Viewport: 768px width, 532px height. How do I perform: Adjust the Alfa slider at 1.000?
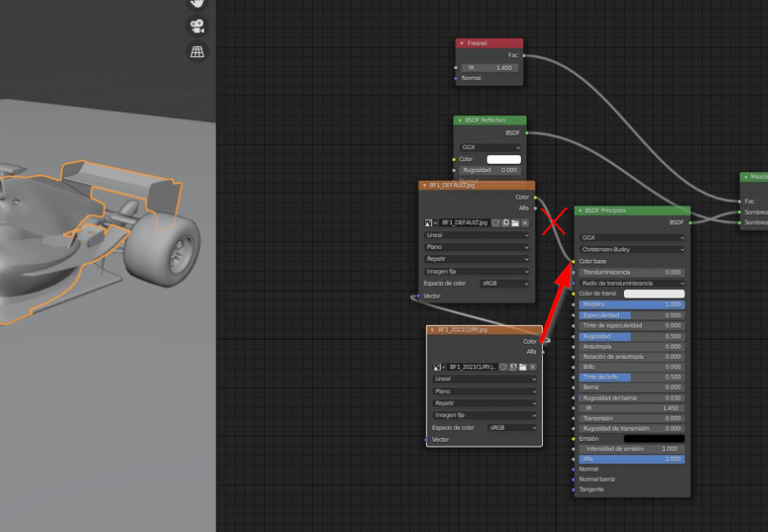[632, 459]
